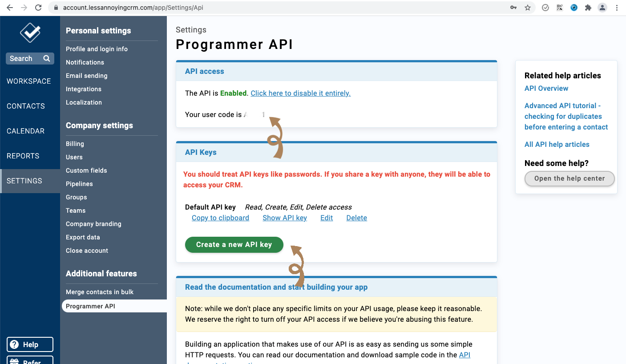
Task: Open Notifications settings
Action: click(x=85, y=62)
